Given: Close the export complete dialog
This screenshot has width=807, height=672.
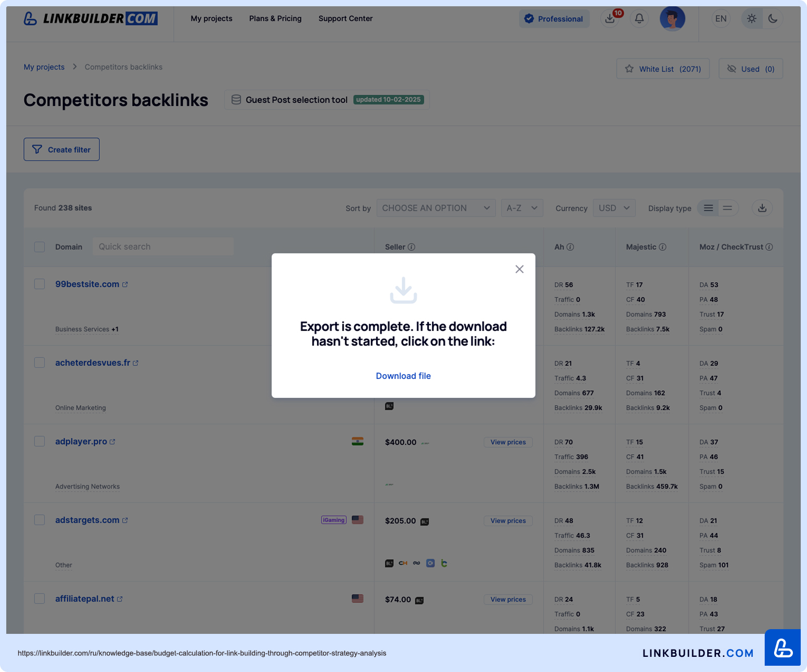Looking at the screenshot, I should coord(519,269).
